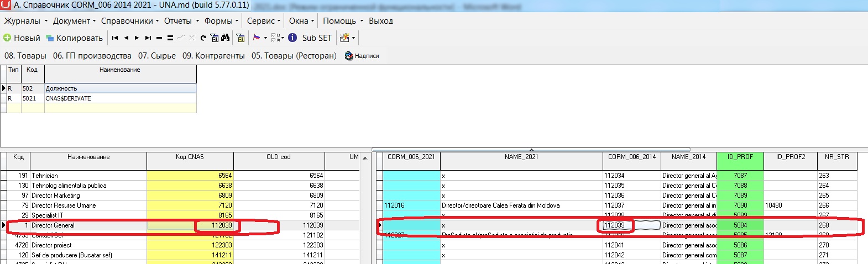868x264 pixels.
Task: Go to next record arrow
Action: [x=137, y=38]
